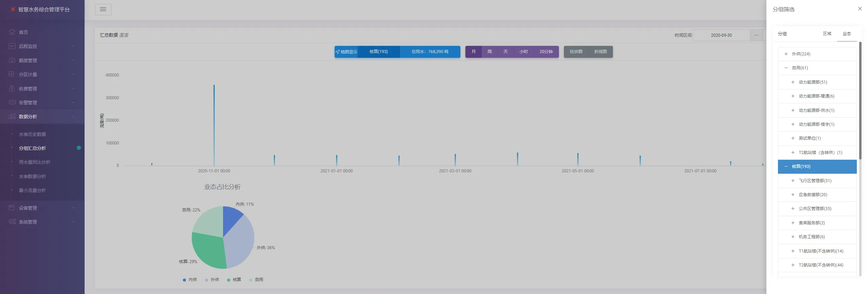Collapse the 自用(61) tree node
Image resolution: width=868 pixels, height=294 pixels.
point(786,68)
